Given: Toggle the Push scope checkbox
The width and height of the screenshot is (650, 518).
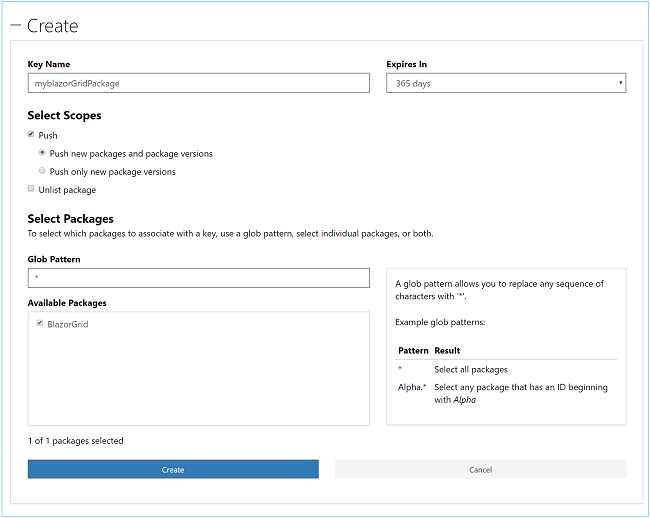Looking at the screenshot, I should (31, 135).
